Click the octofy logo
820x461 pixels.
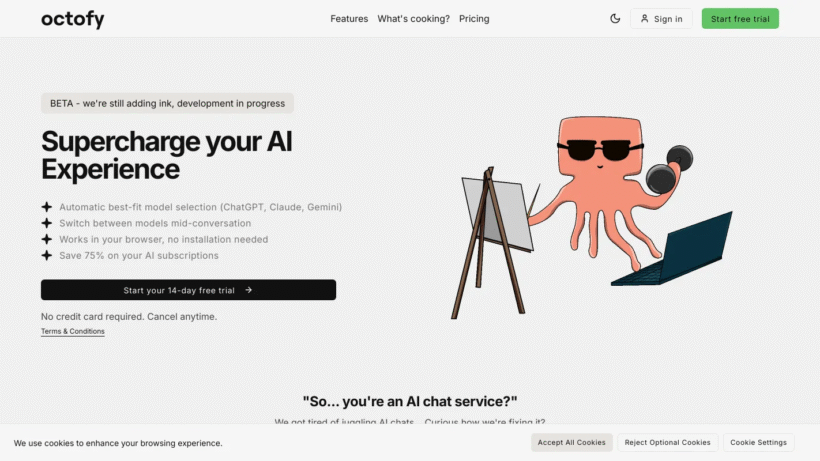[73, 19]
